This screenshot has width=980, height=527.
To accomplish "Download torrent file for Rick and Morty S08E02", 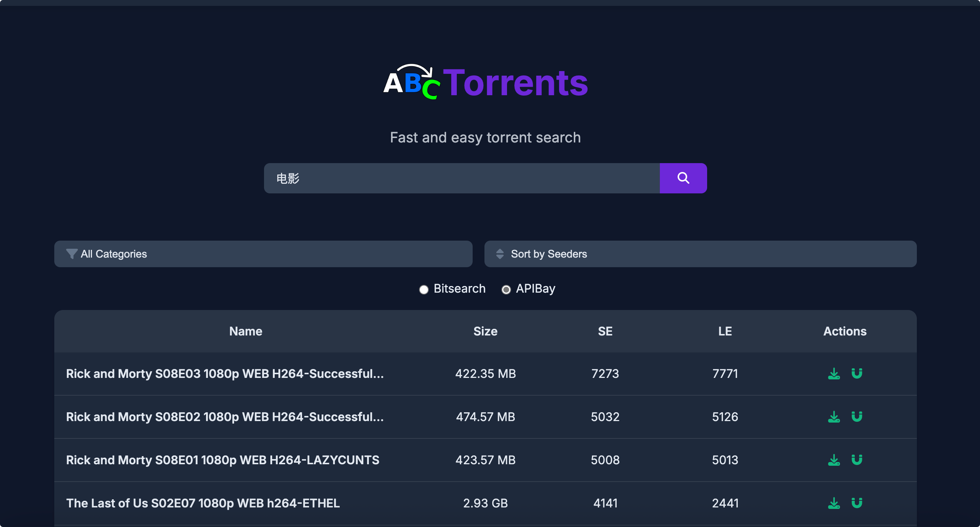I will [x=833, y=417].
